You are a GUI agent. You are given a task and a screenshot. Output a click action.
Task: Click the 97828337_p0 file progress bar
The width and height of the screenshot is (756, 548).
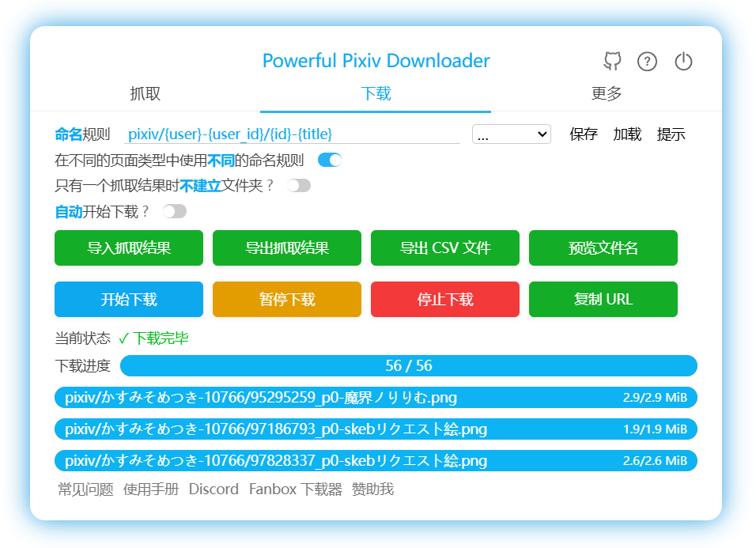pos(376,461)
